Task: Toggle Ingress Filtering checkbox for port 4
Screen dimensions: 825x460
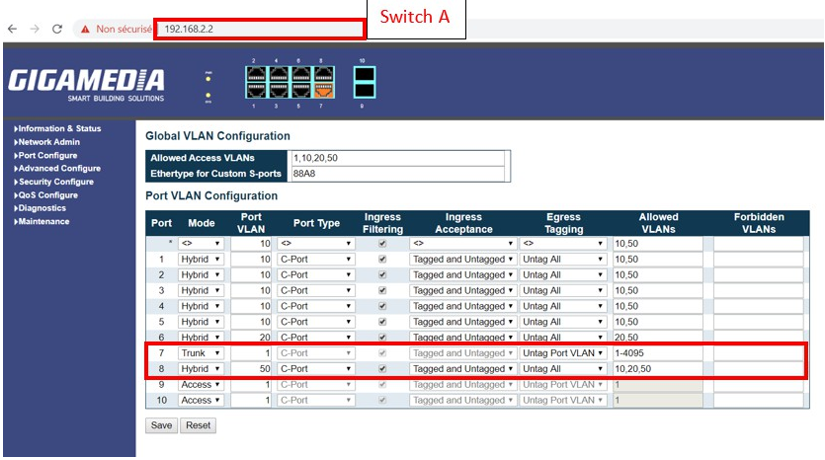Action: click(x=383, y=306)
